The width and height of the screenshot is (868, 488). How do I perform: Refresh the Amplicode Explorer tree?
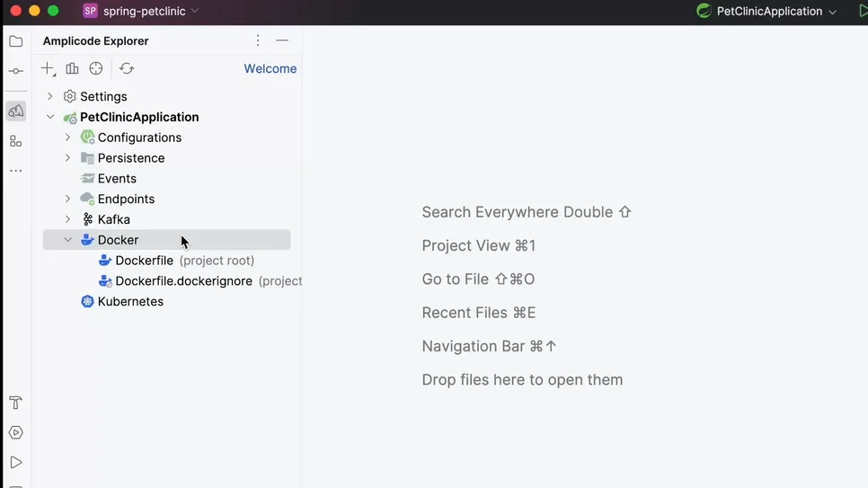127,68
